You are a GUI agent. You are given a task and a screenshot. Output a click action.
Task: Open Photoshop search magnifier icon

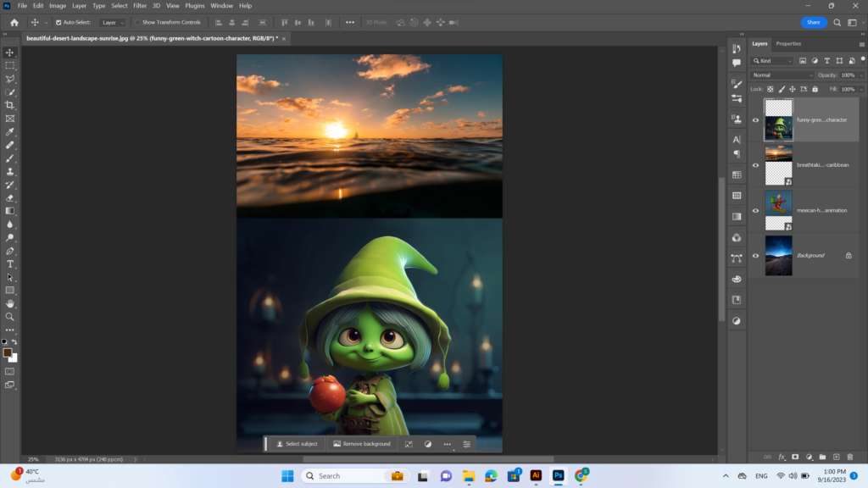(837, 23)
